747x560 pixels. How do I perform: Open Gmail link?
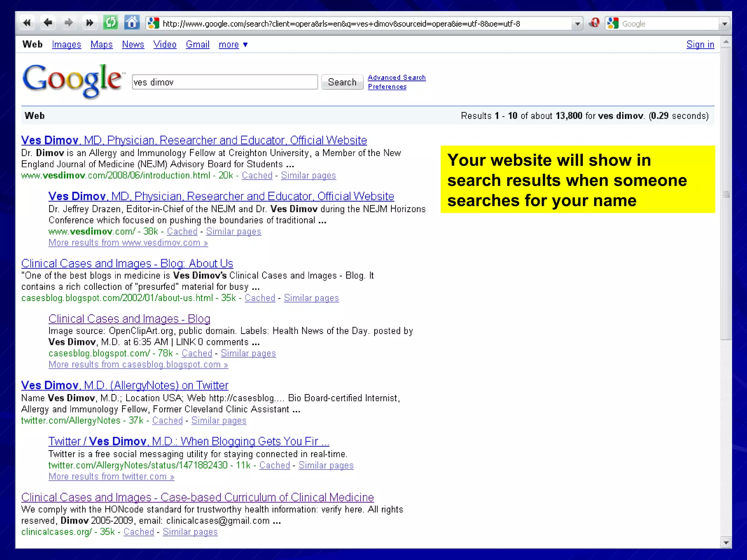tap(198, 44)
